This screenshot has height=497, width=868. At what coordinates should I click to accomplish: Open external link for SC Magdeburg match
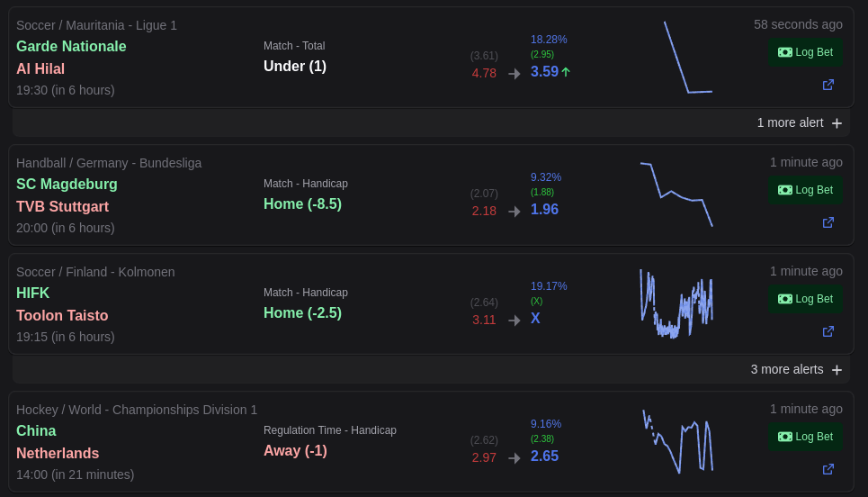pos(828,222)
